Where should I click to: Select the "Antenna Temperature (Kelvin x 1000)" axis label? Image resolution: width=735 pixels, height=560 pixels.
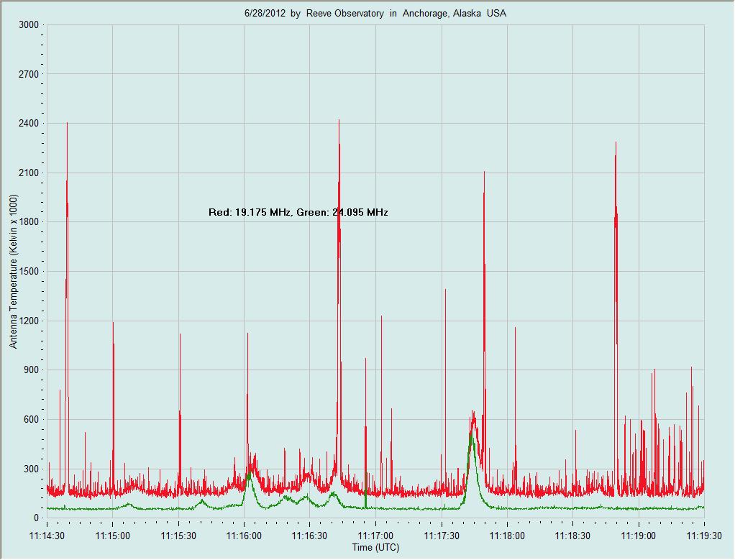pyautogui.click(x=13, y=271)
